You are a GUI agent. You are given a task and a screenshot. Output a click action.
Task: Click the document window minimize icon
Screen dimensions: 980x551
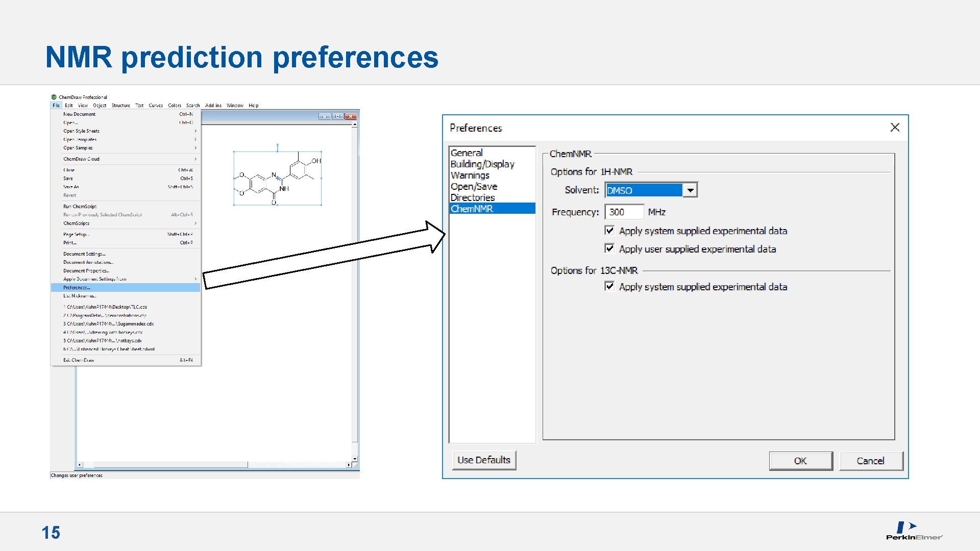325,116
